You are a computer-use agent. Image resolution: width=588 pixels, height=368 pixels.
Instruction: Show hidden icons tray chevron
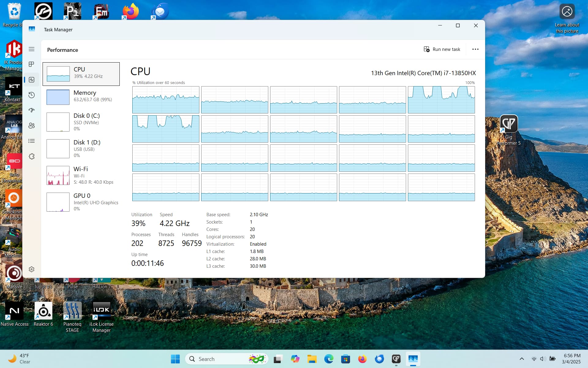[x=522, y=359]
